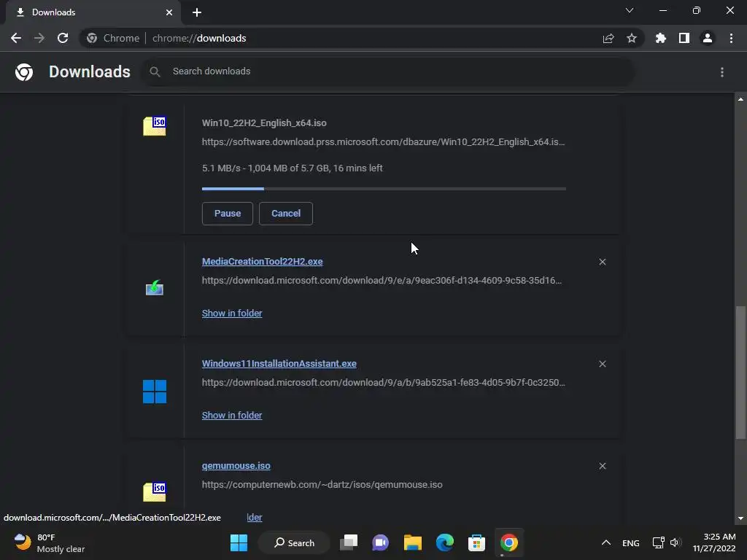Click the Win10 ISO download progress bar
The image size is (747, 560).
click(x=384, y=189)
